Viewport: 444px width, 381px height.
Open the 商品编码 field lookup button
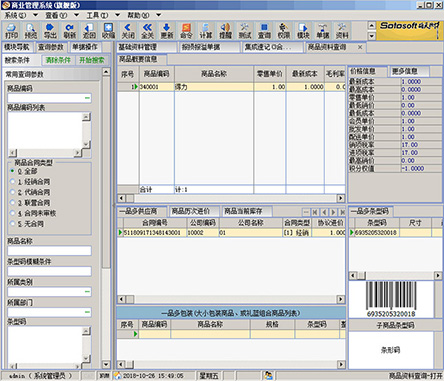(87, 98)
